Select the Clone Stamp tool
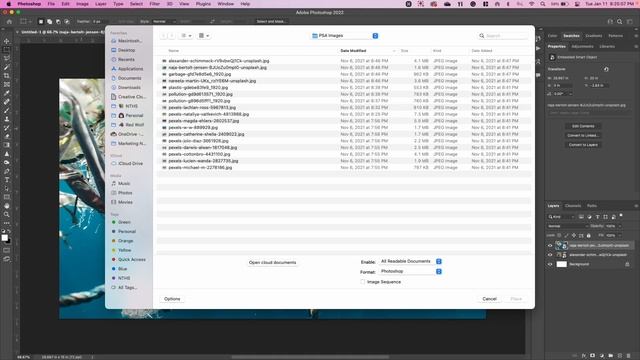This screenshot has height=360, width=640. click(x=7, y=119)
